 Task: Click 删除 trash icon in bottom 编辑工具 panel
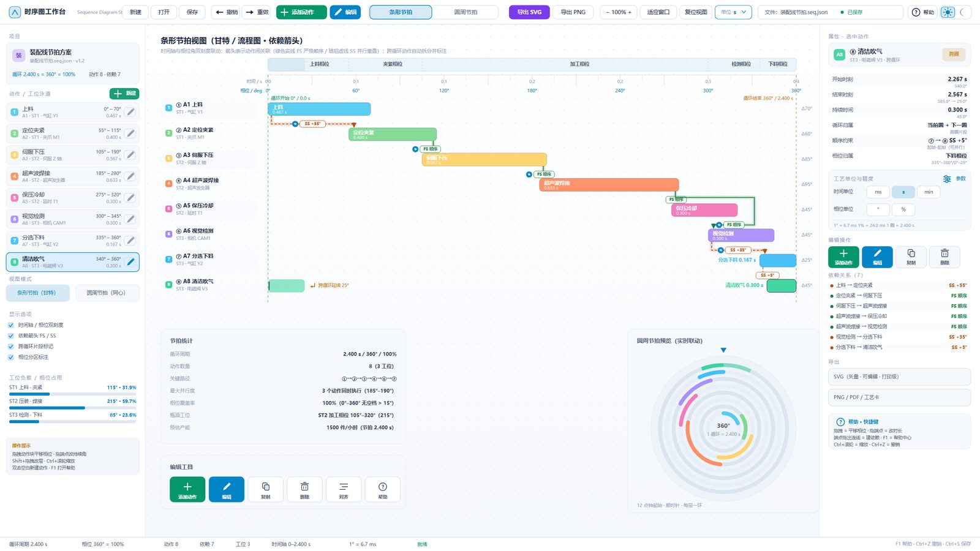pos(304,489)
